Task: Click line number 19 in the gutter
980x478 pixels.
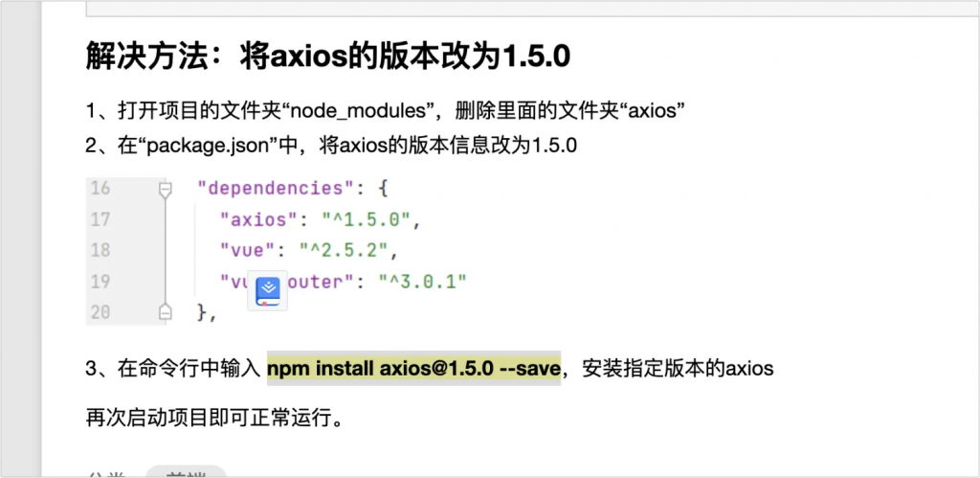Action: [x=100, y=281]
